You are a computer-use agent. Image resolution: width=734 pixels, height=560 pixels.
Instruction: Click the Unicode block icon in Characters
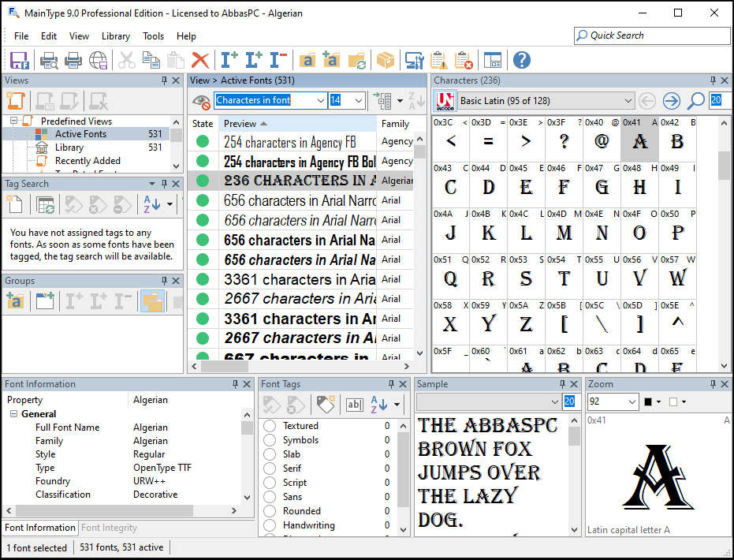[x=445, y=101]
